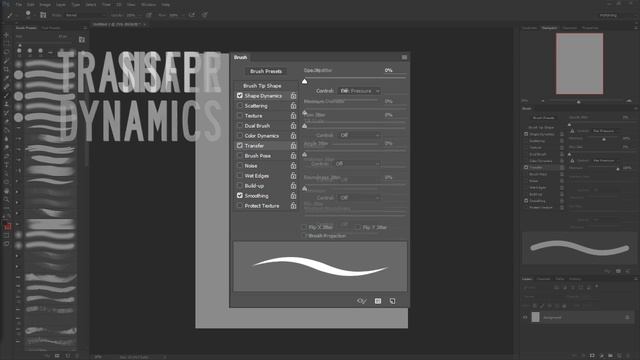Click the Brush Pose lock icon
Viewport: 640px width, 360px height.
click(x=293, y=156)
